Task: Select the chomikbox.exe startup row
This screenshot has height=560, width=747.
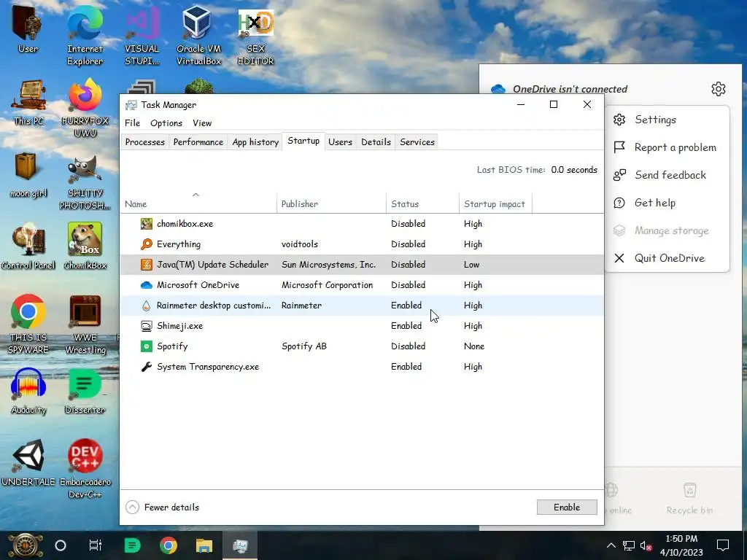Action: point(362,224)
